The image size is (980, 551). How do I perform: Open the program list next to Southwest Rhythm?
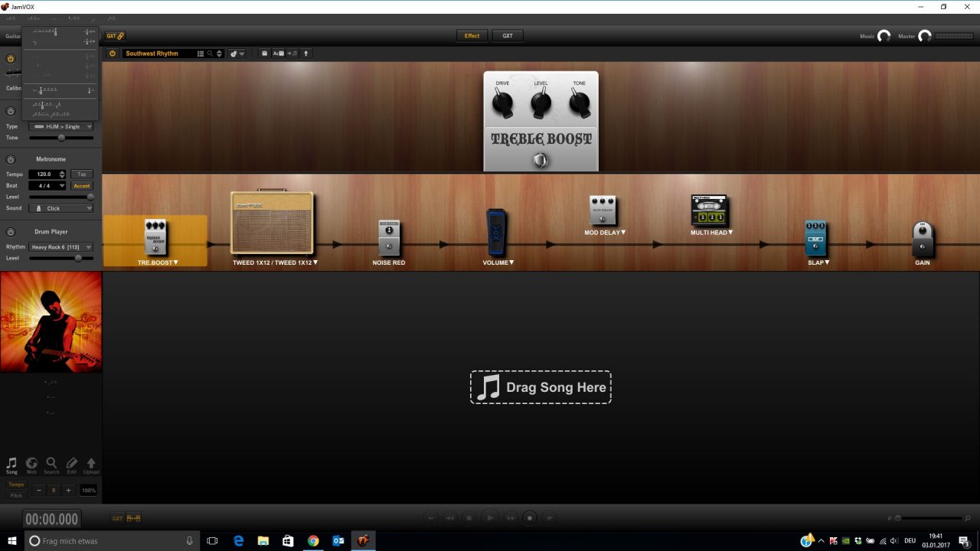[x=201, y=54]
